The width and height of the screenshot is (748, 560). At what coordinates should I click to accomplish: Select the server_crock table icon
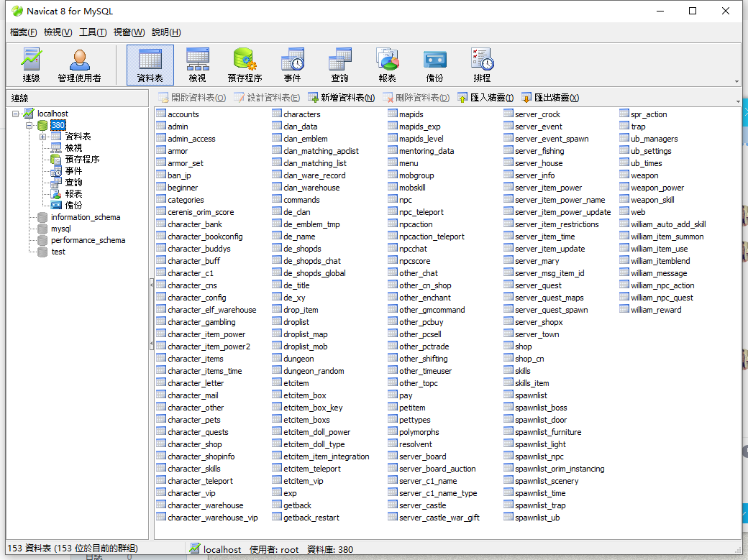click(508, 114)
